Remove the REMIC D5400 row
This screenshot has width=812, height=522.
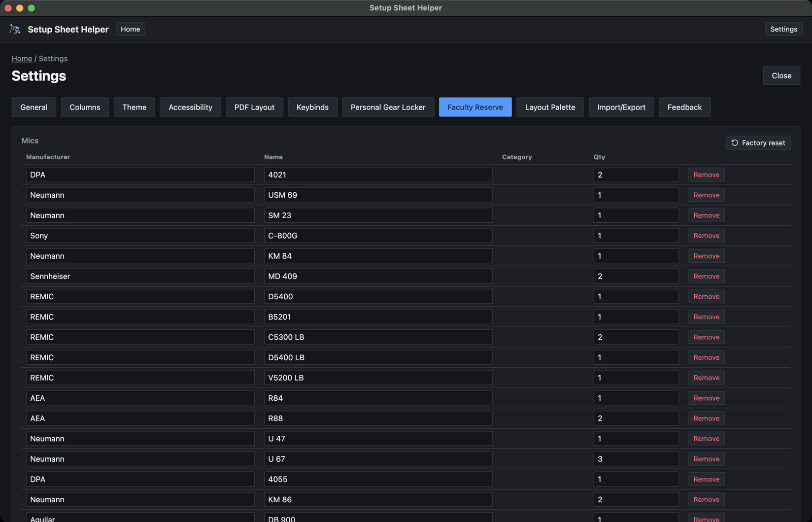pyautogui.click(x=706, y=296)
